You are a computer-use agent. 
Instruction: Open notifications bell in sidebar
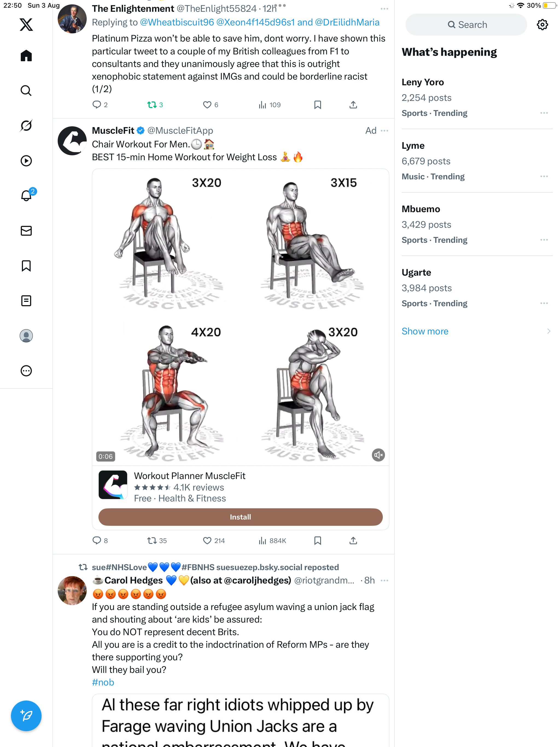[x=26, y=196]
